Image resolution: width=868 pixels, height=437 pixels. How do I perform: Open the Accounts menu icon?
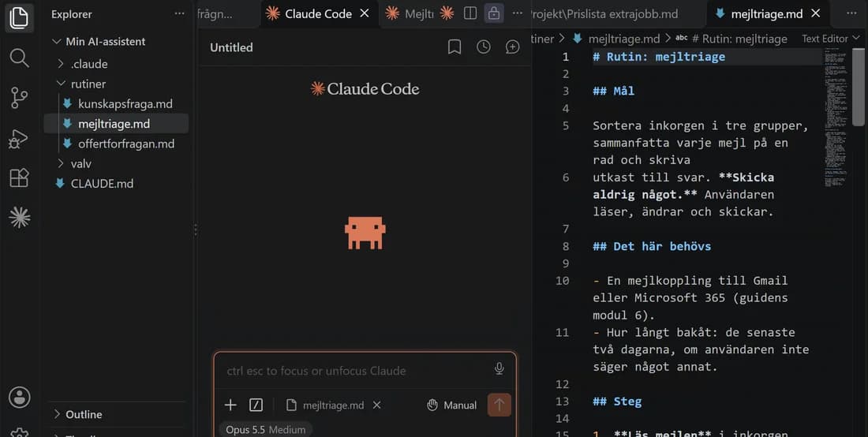tap(20, 398)
